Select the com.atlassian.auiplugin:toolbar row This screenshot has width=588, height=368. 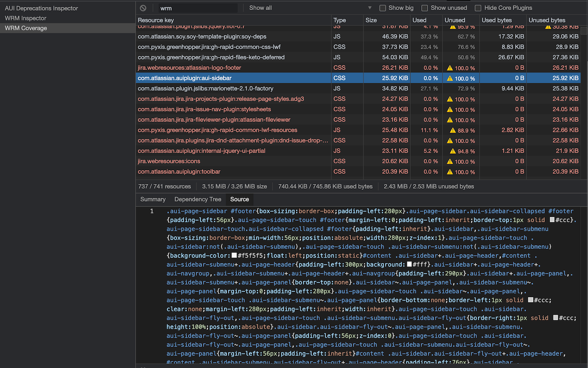click(x=358, y=172)
